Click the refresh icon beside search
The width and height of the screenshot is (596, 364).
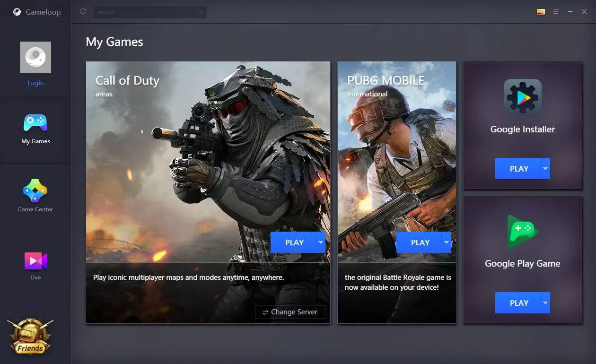(x=83, y=12)
